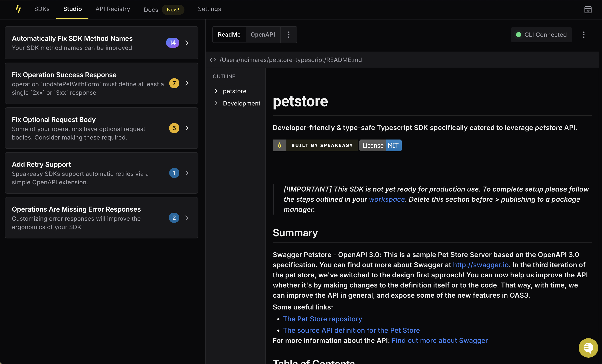The height and width of the screenshot is (364, 602).
Task: Open the overflow menu beside CLI Connected
Action: tap(584, 35)
